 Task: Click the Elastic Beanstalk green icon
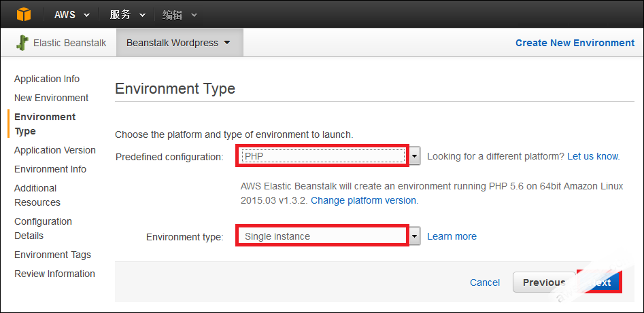(22, 43)
